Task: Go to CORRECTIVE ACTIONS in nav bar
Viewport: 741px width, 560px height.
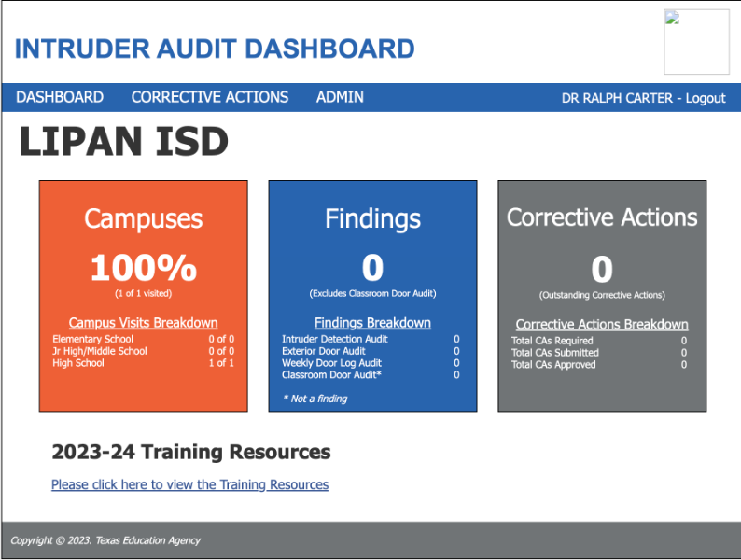Action: click(210, 97)
